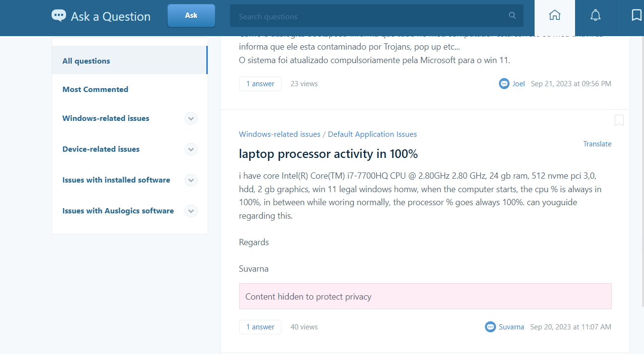Open the notifications bell
This screenshot has width=644, height=354.
tap(595, 15)
